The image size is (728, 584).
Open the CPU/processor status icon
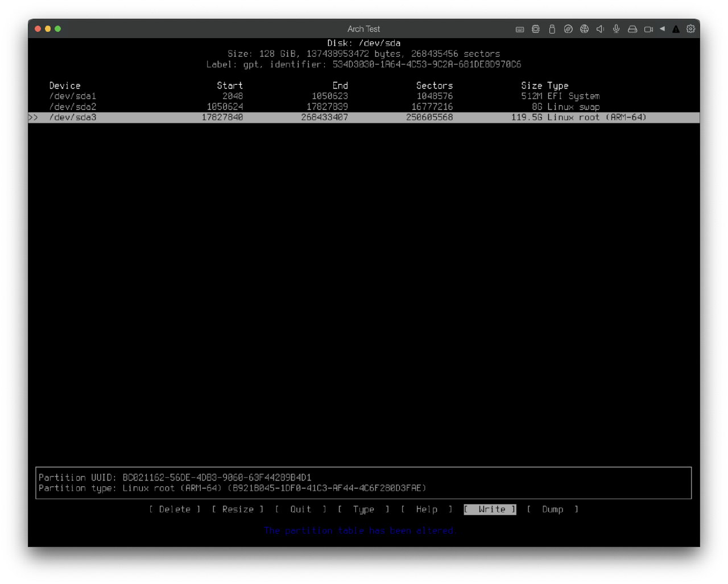point(535,29)
